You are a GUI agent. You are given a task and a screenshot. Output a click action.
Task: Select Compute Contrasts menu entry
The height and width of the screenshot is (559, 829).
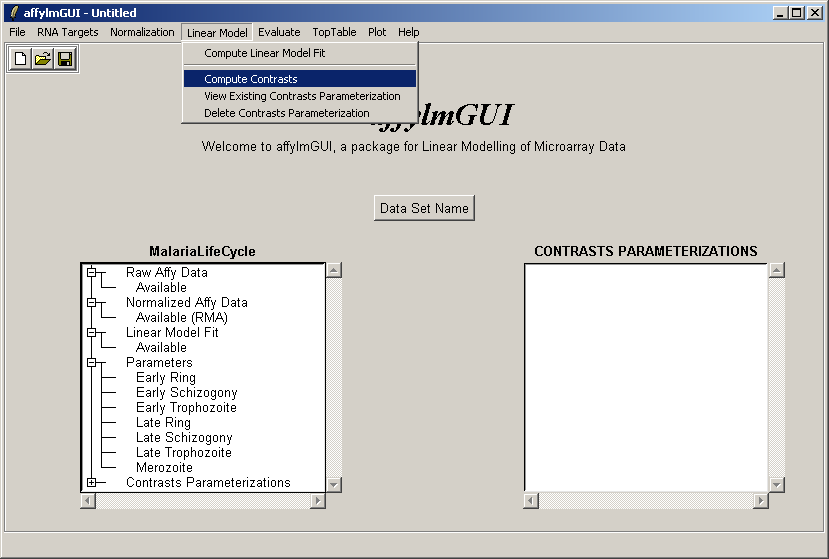[250, 79]
